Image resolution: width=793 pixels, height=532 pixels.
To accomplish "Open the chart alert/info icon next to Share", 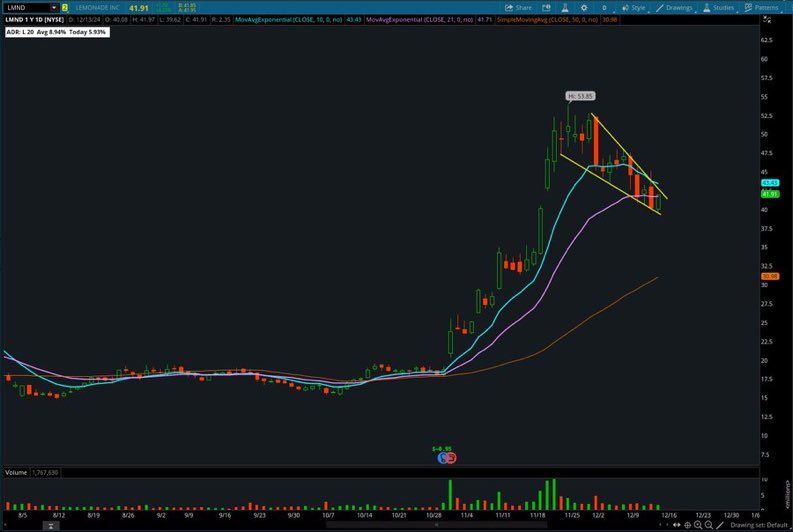I will 546,8.
